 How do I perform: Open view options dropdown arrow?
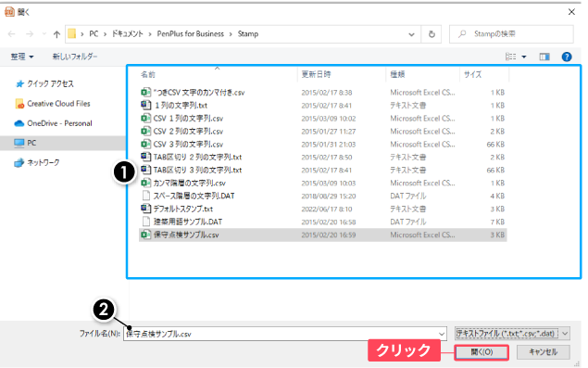(x=524, y=57)
